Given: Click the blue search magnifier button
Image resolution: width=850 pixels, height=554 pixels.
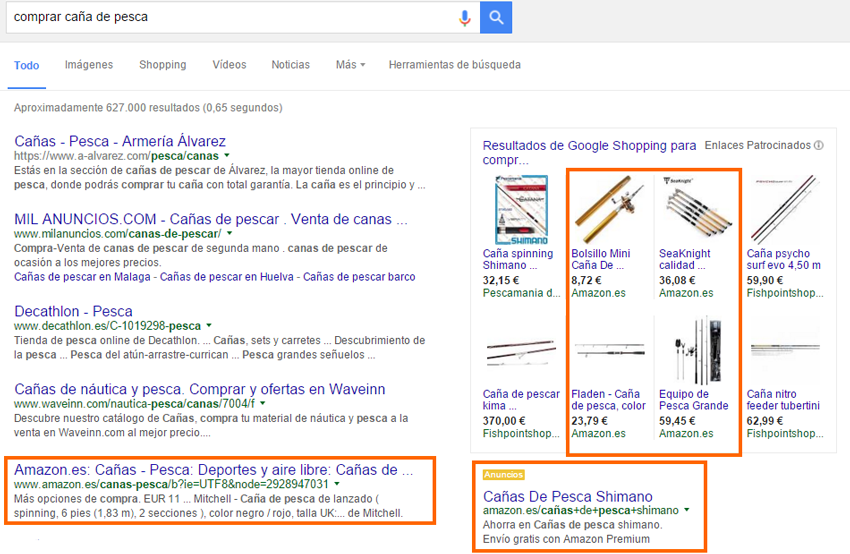Looking at the screenshot, I should click(496, 17).
